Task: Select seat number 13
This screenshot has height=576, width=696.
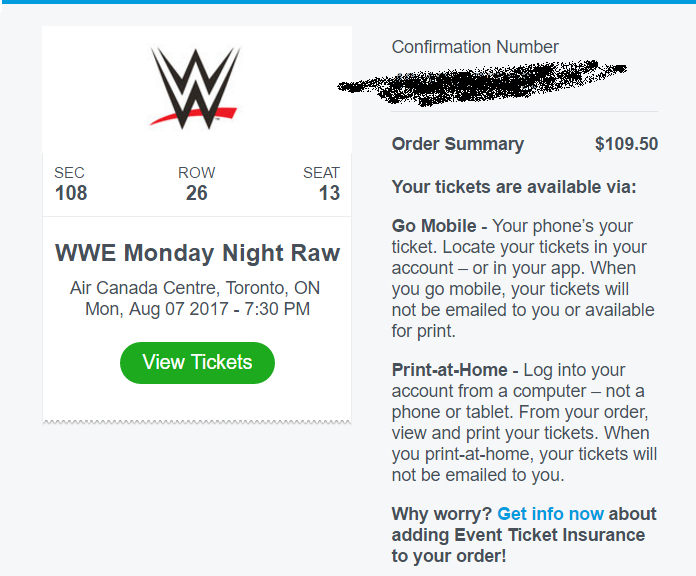Action: [x=329, y=193]
